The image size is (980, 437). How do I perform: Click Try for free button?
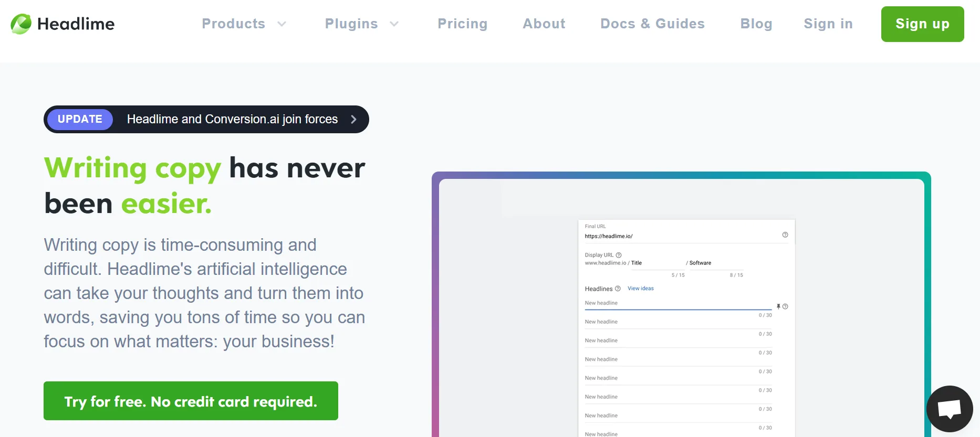tap(191, 401)
